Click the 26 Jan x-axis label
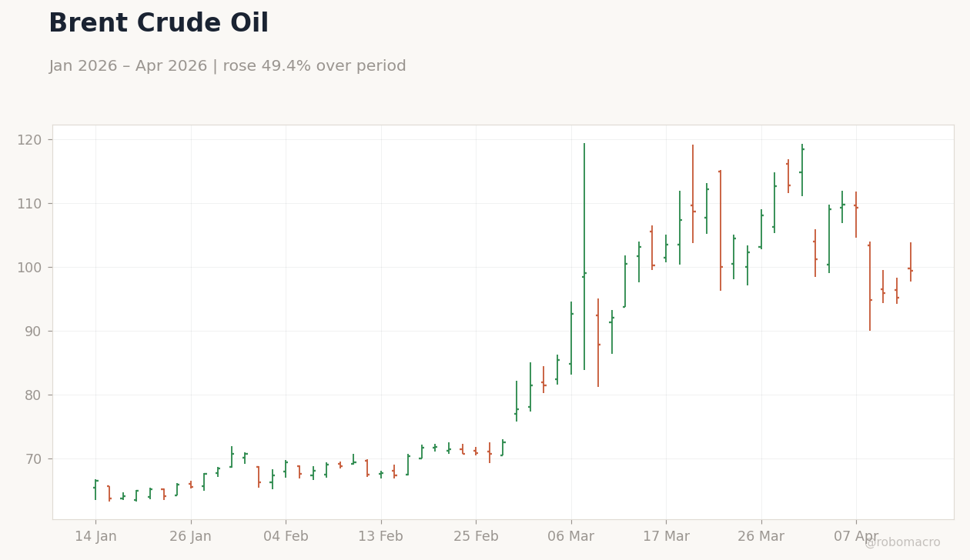This screenshot has width=970, height=560. coord(190,537)
